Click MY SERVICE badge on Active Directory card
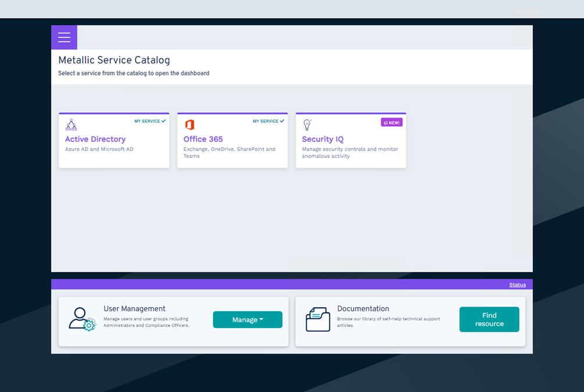584x392 pixels. click(x=150, y=121)
